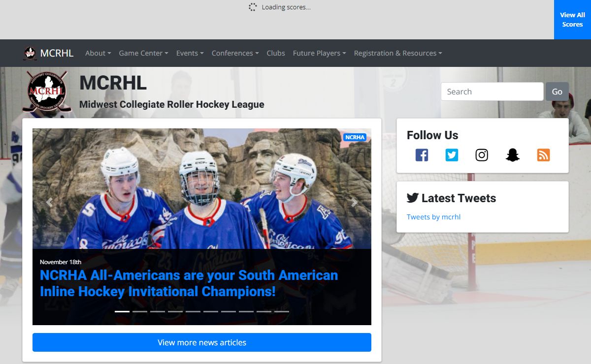Open the MCRHL Facebook page icon
591x364 pixels.
click(x=422, y=155)
